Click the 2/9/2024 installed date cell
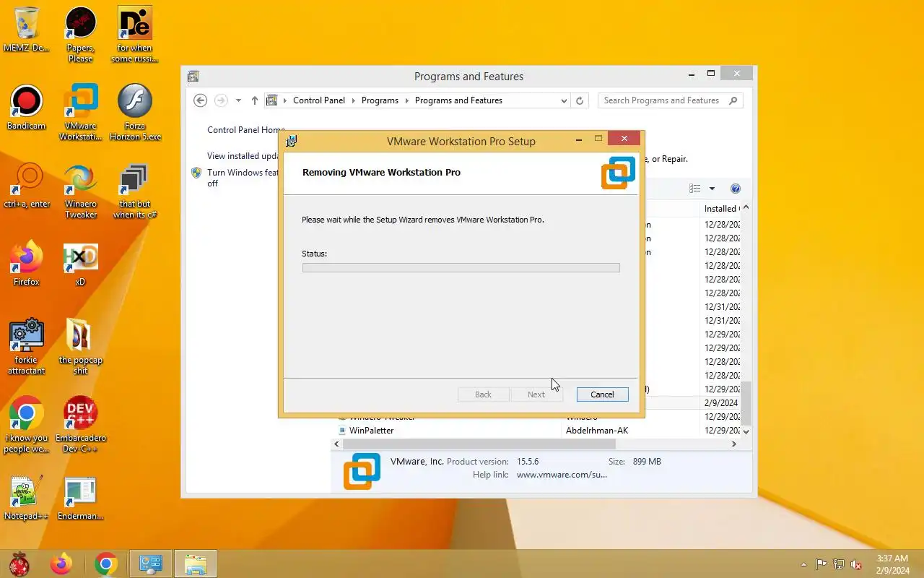This screenshot has width=924, height=578. pos(721,403)
